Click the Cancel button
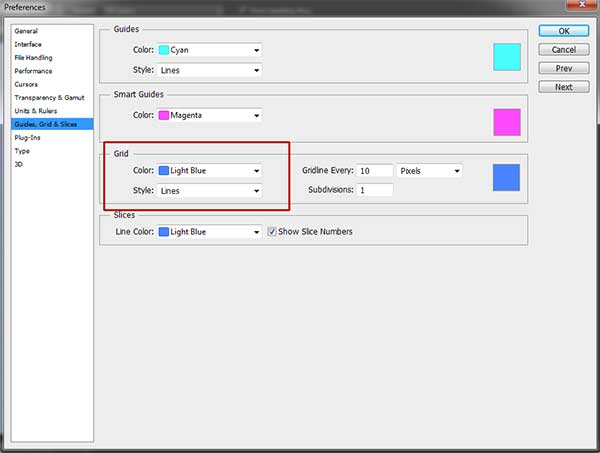Viewport: 600px width, 453px height. (564, 50)
